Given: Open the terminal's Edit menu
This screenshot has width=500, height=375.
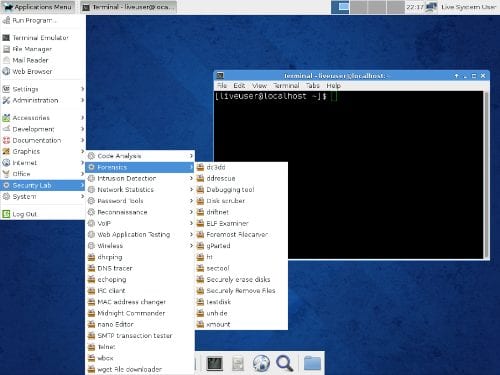Looking at the screenshot, I should point(239,86).
